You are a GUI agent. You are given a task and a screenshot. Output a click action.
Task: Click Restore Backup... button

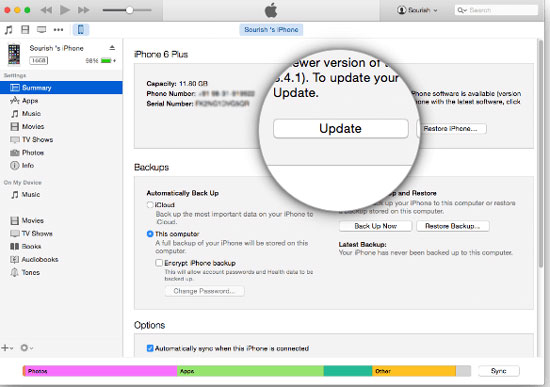pos(452,226)
